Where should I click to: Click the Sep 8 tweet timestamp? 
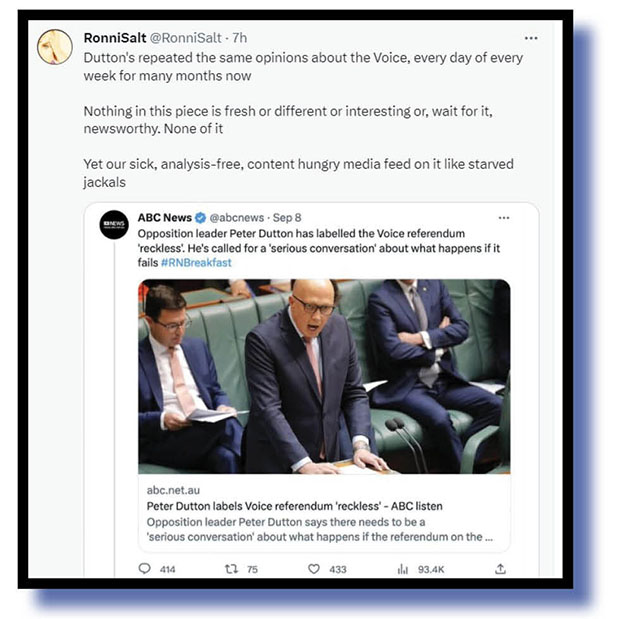point(287,218)
